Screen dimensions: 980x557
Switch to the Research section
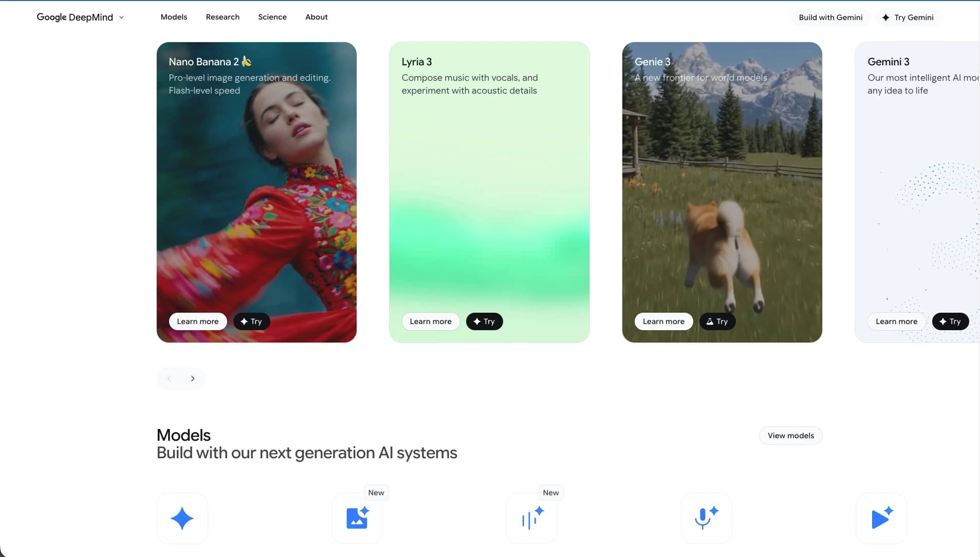click(222, 17)
